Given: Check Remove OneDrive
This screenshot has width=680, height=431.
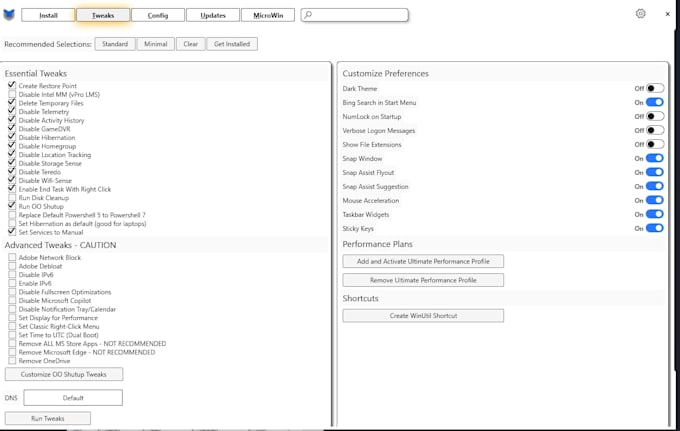Looking at the screenshot, I should [x=12, y=361].
